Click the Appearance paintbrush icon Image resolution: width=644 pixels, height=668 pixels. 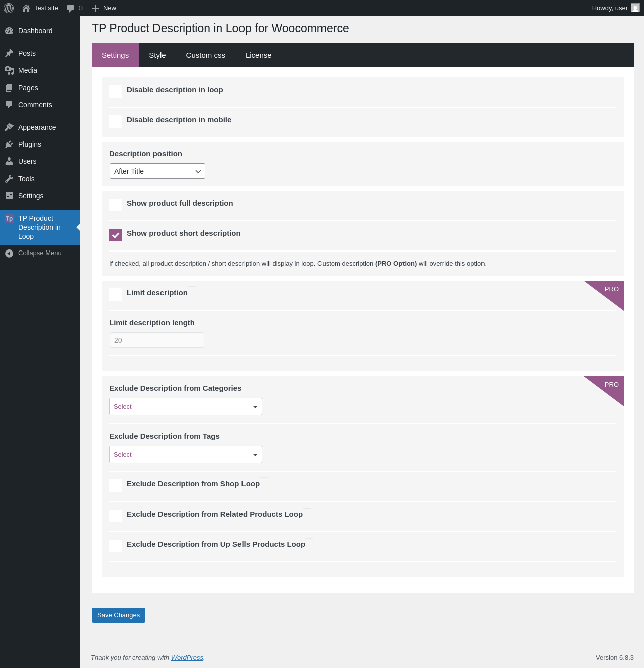(x=9, y=127)
